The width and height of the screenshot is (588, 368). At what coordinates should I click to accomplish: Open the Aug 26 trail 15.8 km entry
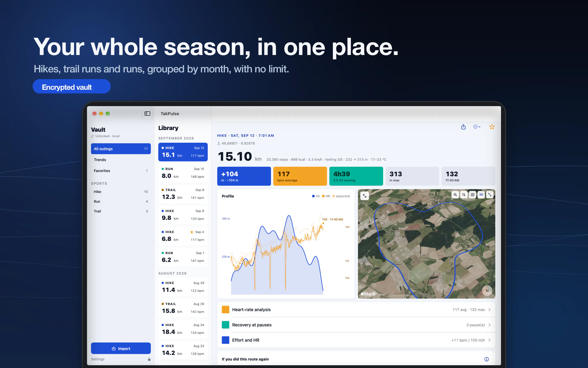pos(183,308)
